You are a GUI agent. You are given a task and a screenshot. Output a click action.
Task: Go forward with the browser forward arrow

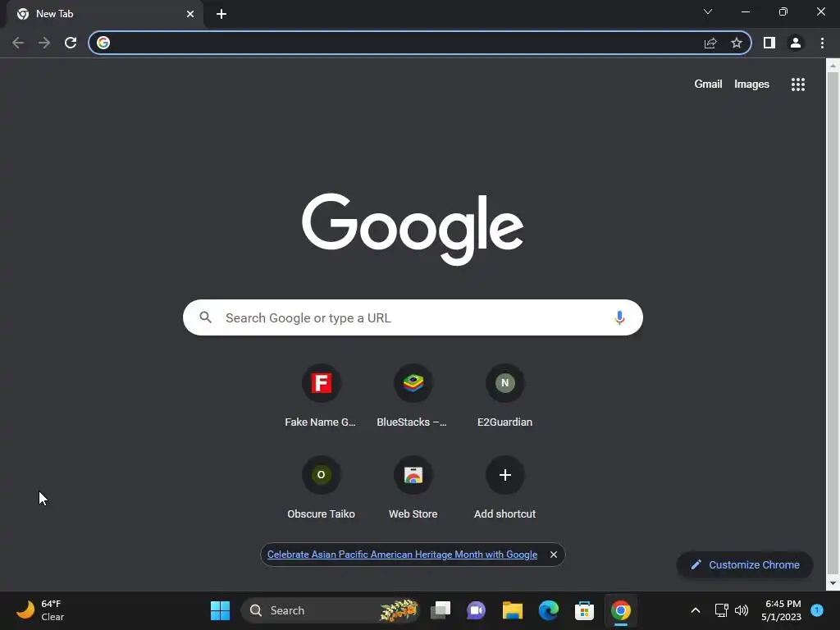(44, 43)
